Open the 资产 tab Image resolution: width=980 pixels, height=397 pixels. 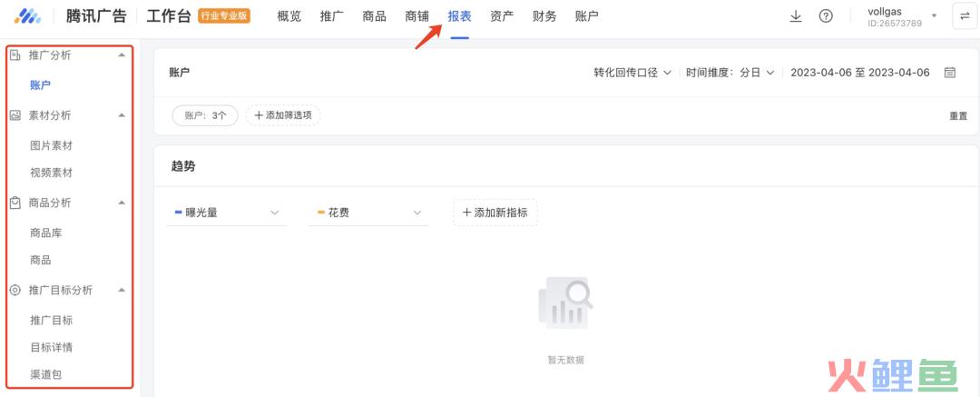pos(502,17)
